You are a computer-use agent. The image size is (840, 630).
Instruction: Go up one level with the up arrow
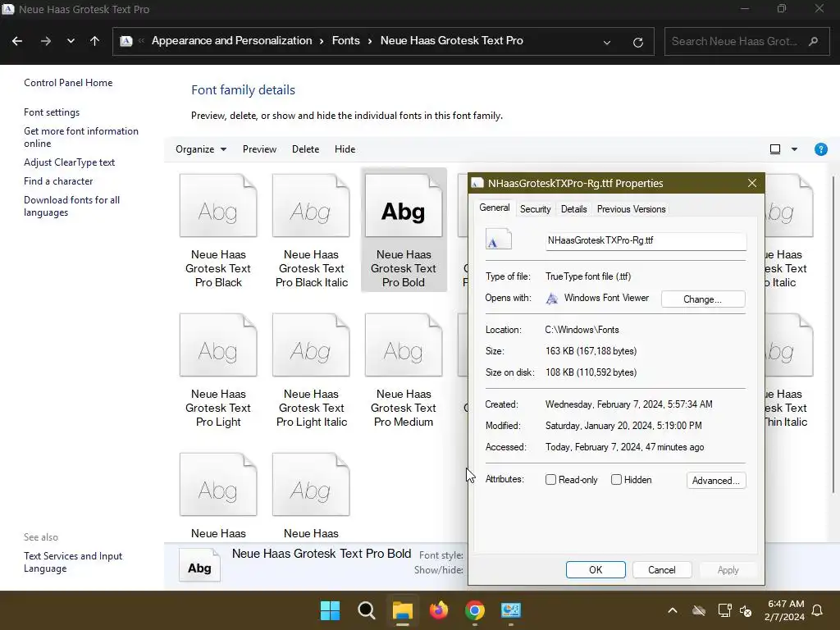(x=95, y=41)
